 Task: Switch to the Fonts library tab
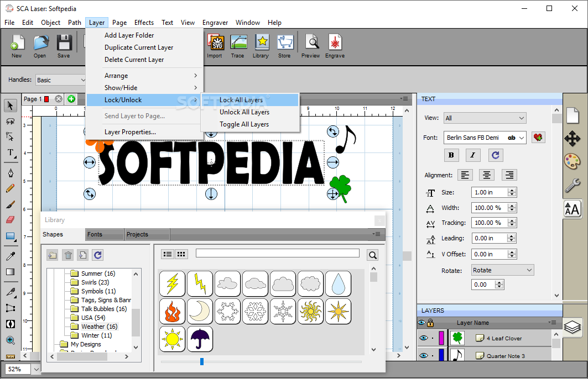pyautogui.click(x=105, y=234)
